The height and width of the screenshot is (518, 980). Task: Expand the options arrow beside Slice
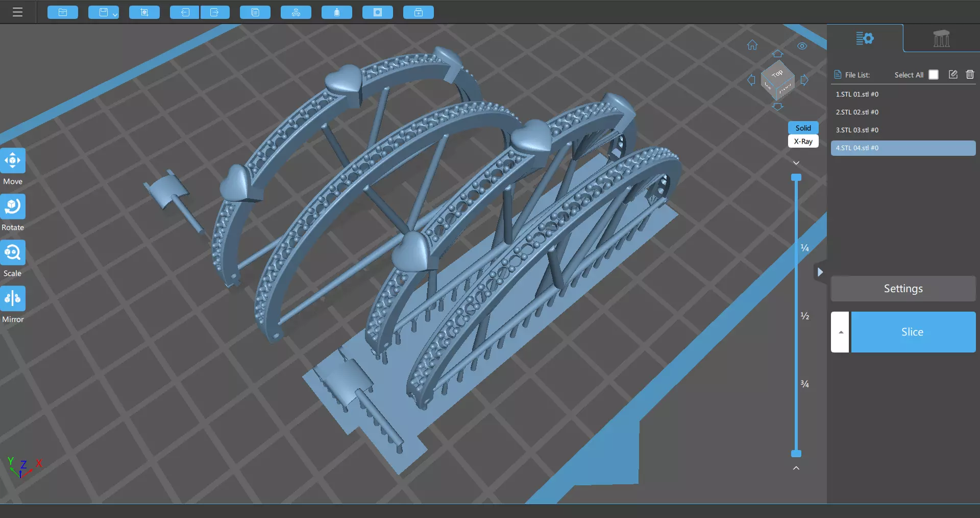[x=840, y=332]
